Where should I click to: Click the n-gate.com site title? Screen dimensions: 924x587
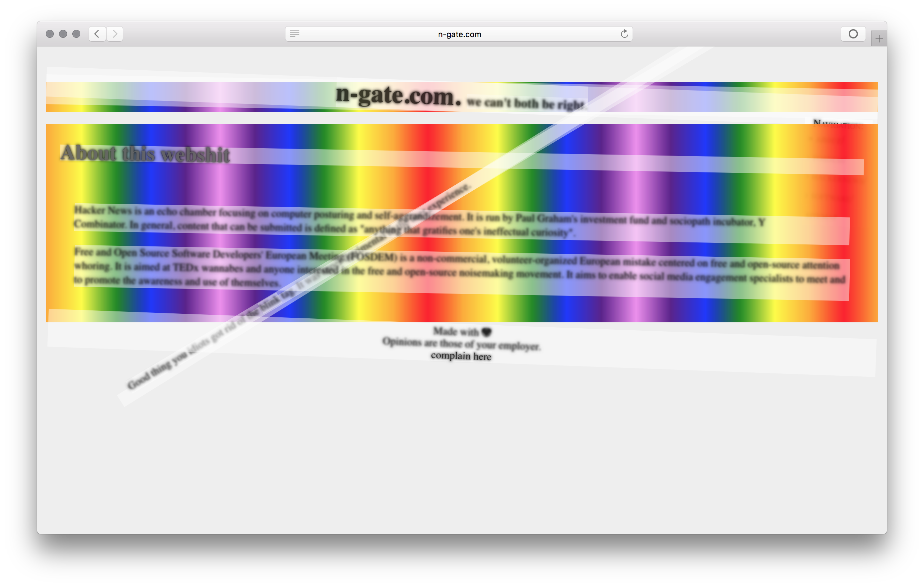(398, 95)
